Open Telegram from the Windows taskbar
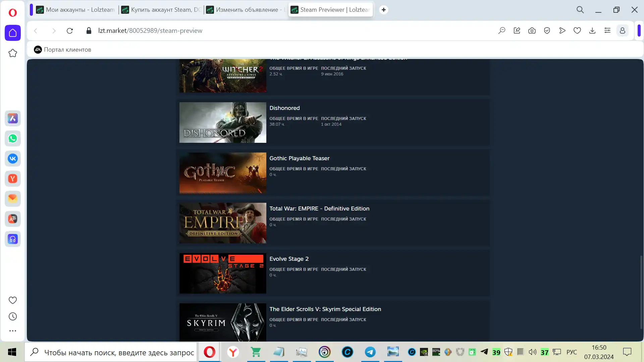The width and height of the screenshot is (644, 362). (x=370, y=352)
